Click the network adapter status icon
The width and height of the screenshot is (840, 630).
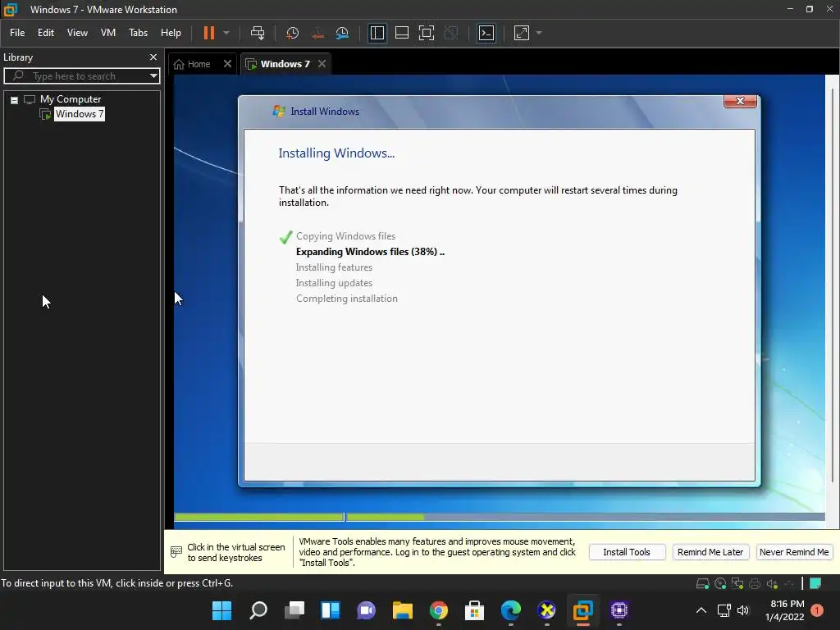coord(737,583)
